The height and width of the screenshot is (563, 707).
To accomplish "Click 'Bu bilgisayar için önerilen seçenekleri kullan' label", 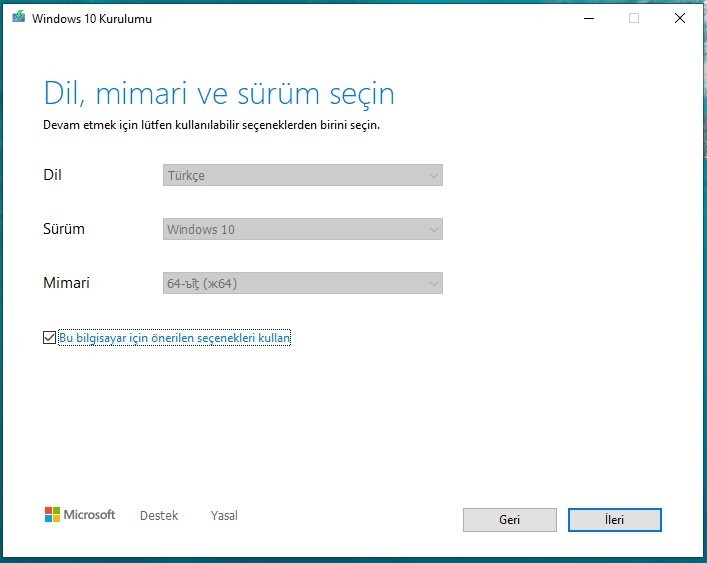I will 174,338.
